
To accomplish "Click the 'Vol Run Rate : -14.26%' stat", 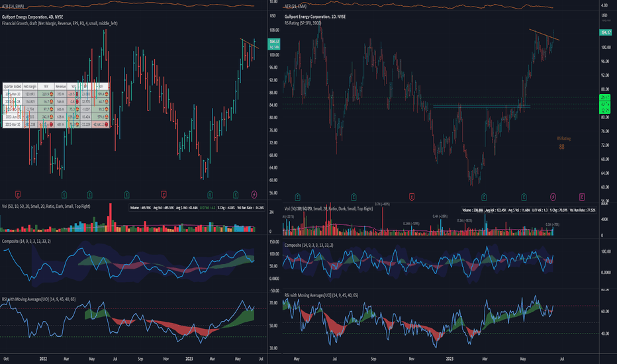I will [x=250, y=208].
